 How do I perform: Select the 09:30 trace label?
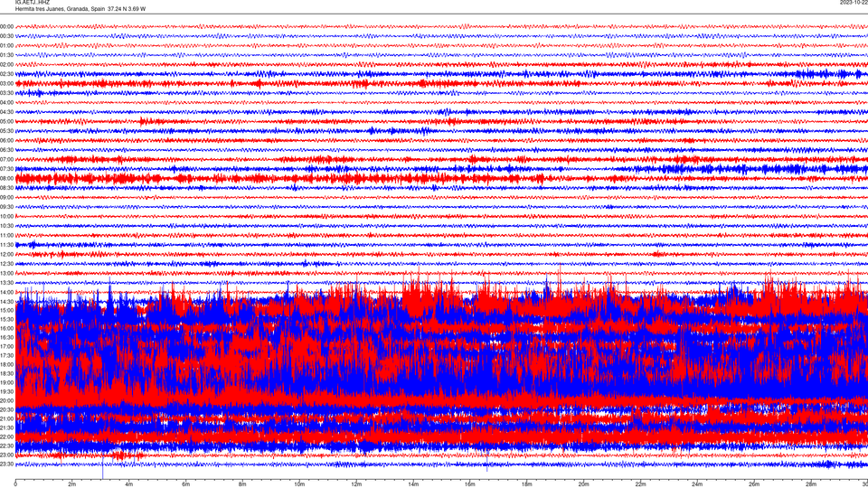click(x=7, y=207)
